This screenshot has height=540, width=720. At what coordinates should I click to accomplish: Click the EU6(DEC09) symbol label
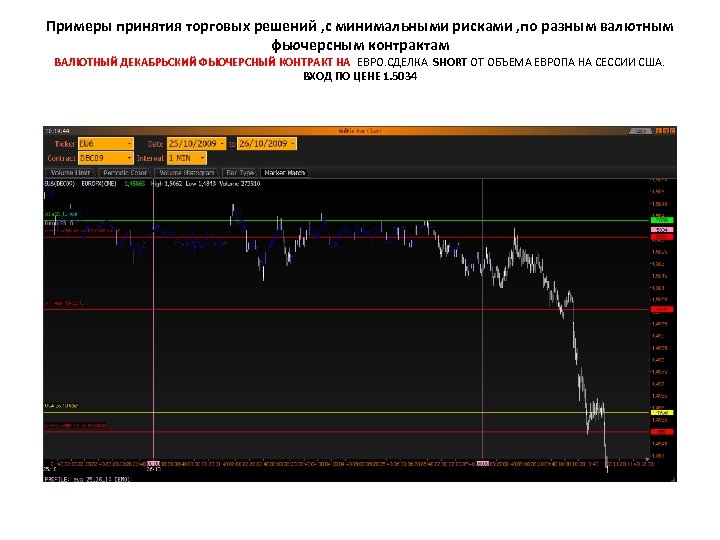tap(60, 184)
